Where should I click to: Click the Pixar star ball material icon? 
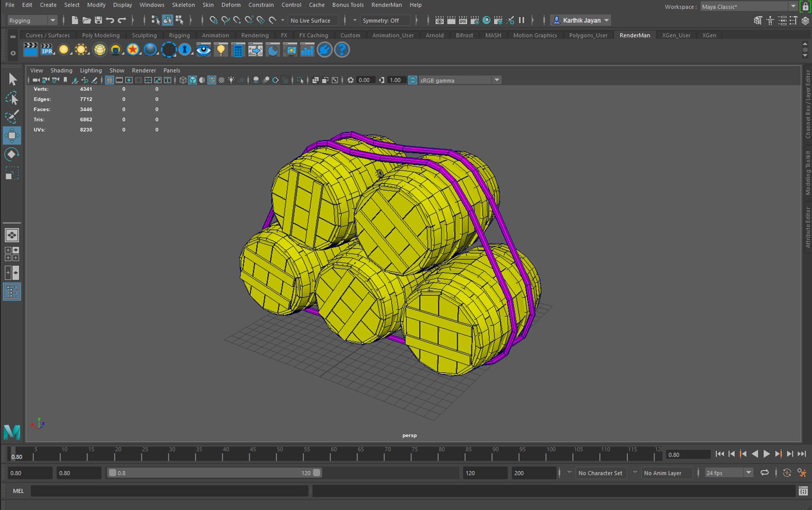133,50
